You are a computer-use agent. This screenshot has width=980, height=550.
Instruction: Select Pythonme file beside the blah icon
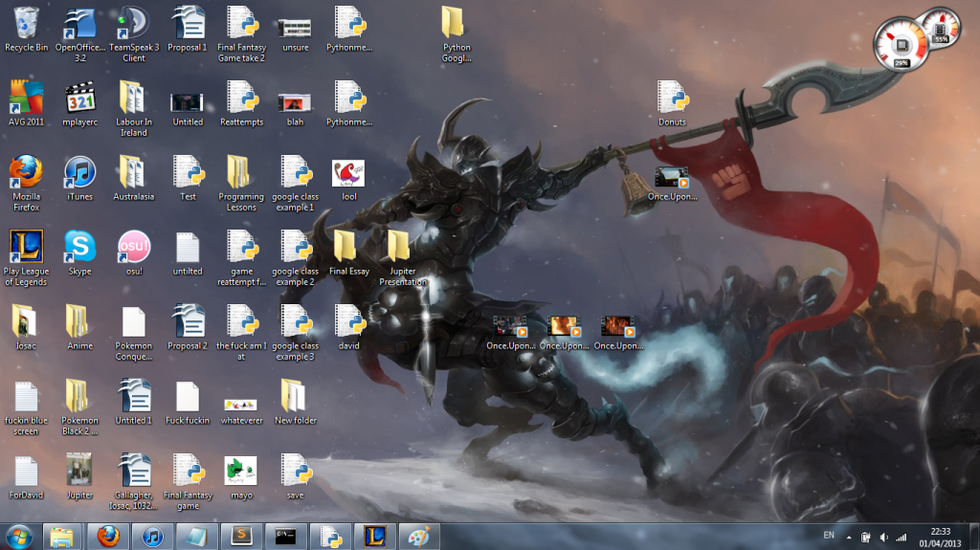tap(349, 98)
